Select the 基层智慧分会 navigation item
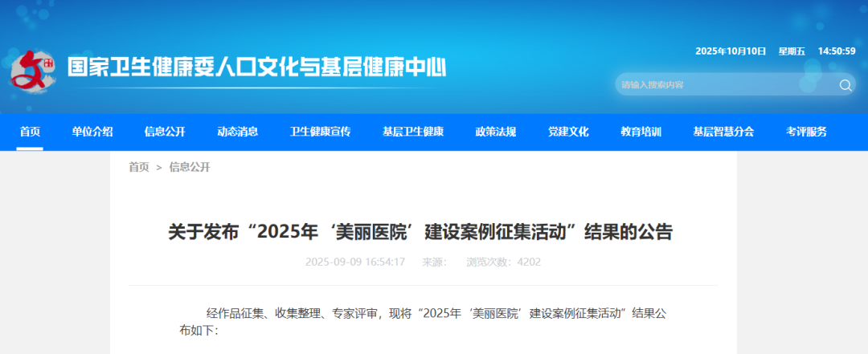Viewport: 868px width, 354px height. tap(723, 132)
